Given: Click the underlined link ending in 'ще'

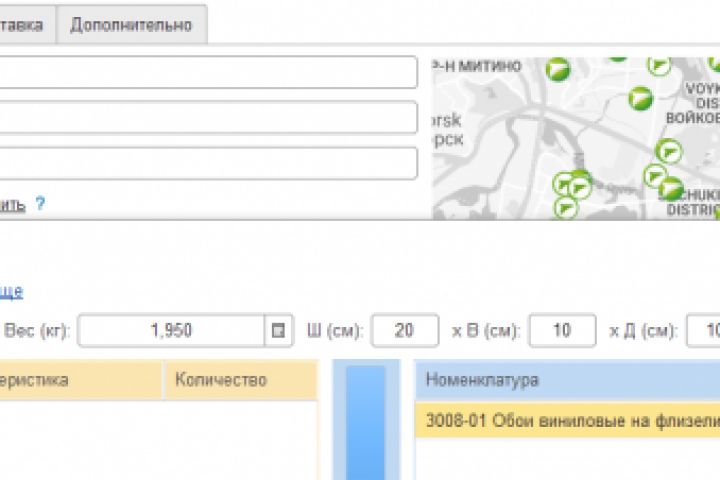Looking at the screenshot, I should pyautogui.click(x=11, y=292).
